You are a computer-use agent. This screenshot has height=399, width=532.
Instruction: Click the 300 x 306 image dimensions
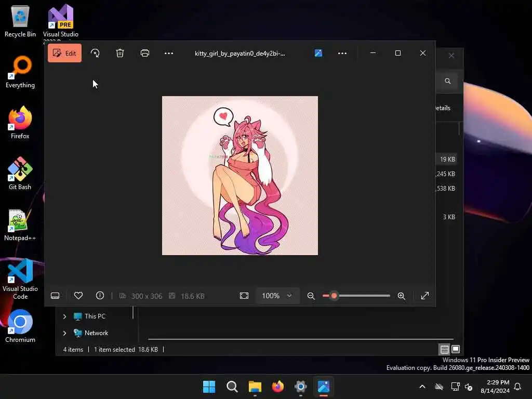(x=147, y=296)
